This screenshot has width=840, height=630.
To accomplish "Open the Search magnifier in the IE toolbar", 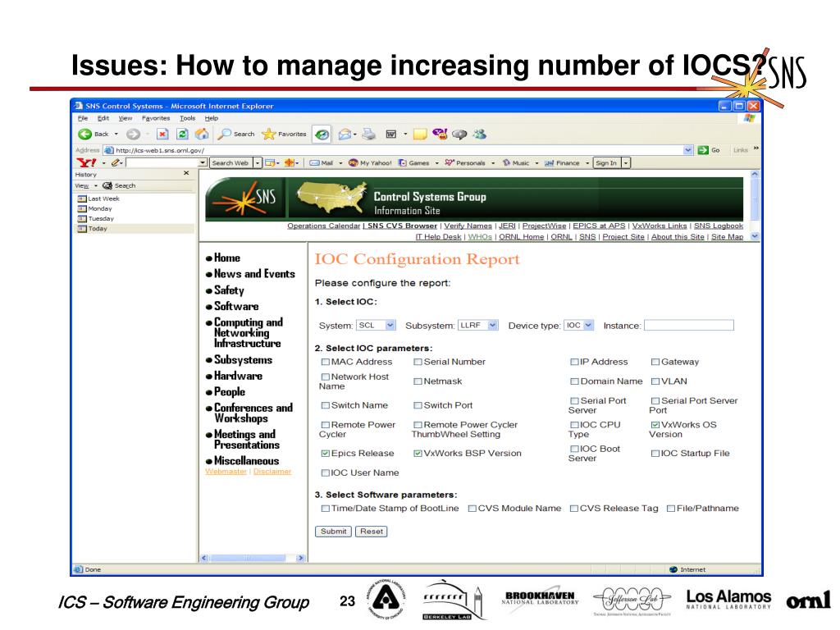I will pos(225,134).
